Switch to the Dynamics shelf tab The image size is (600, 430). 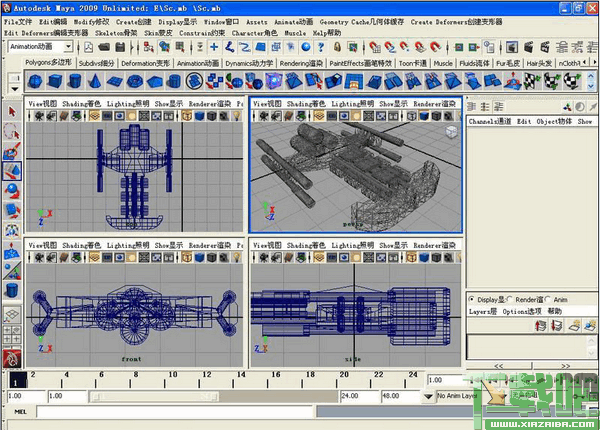249,63
